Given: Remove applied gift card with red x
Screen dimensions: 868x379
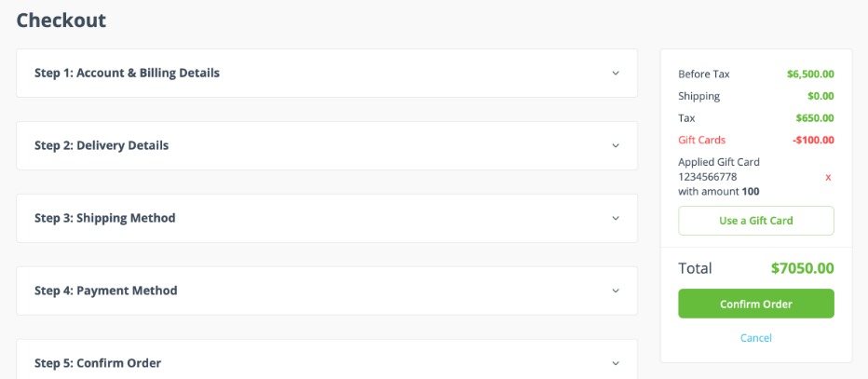Looking at the screenshot, I should [828, 177].
